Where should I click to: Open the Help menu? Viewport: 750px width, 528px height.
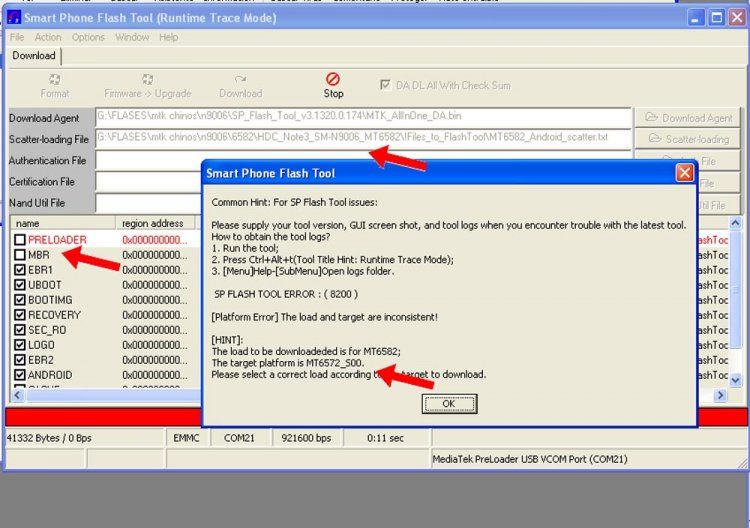pos(168,37)
